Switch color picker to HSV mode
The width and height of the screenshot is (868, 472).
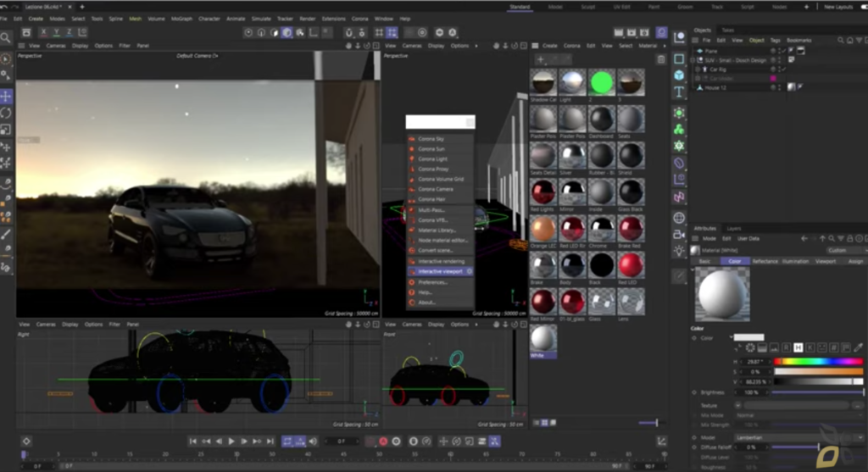click(798, 347)
